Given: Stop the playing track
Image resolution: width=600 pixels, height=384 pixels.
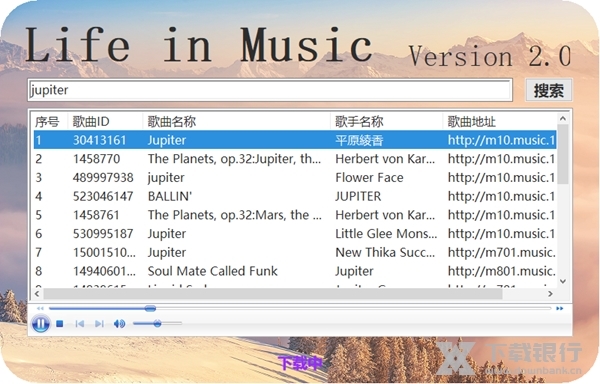Looking at the screenshot, I should click(x=60, y=324).
